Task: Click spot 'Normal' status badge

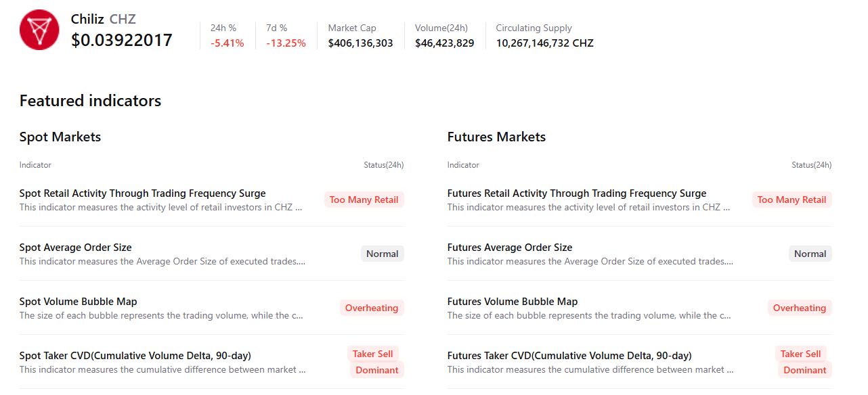Action: coord(382,254)
